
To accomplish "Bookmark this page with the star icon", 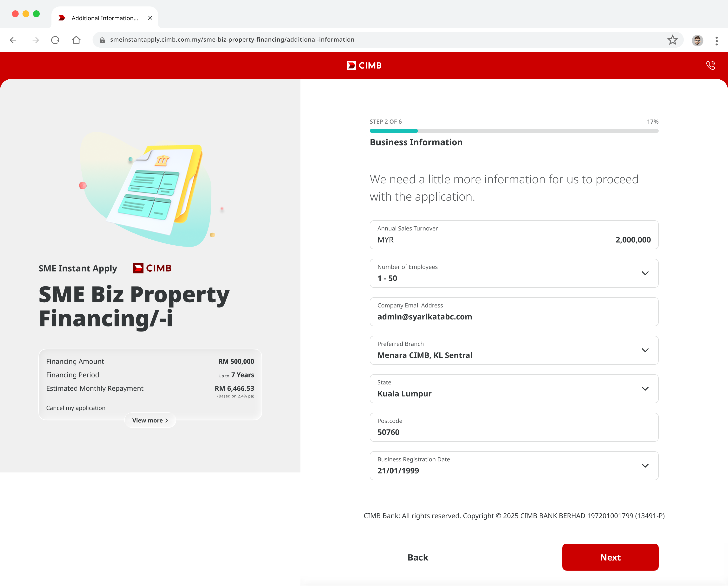I will click(673, 40).
